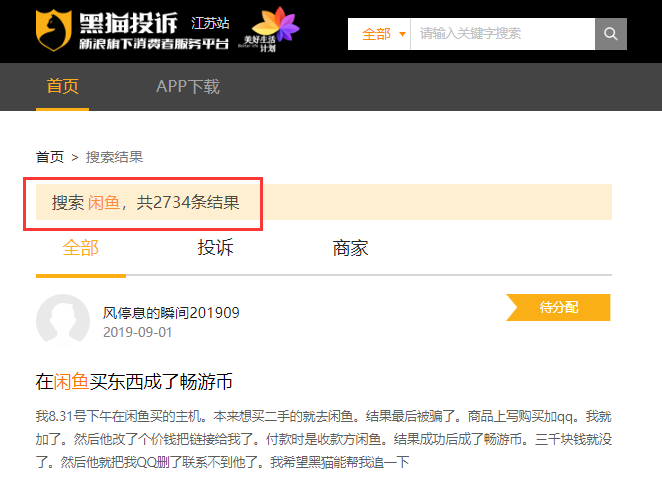Click the 黑猫投诉 shield logo
This screenshot has width=662, height=482.
click(x=53, y=30)
